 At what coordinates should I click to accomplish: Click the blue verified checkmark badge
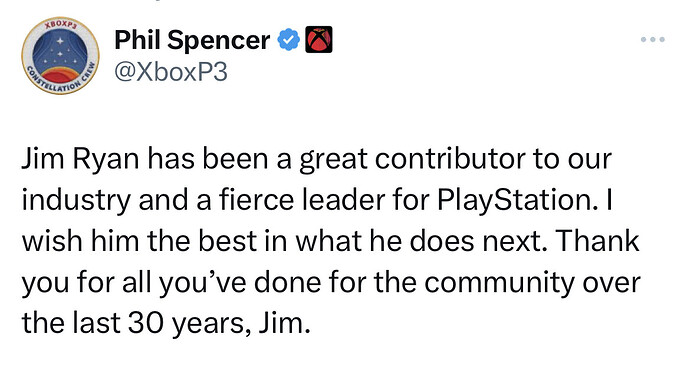[x=288, y=40]
